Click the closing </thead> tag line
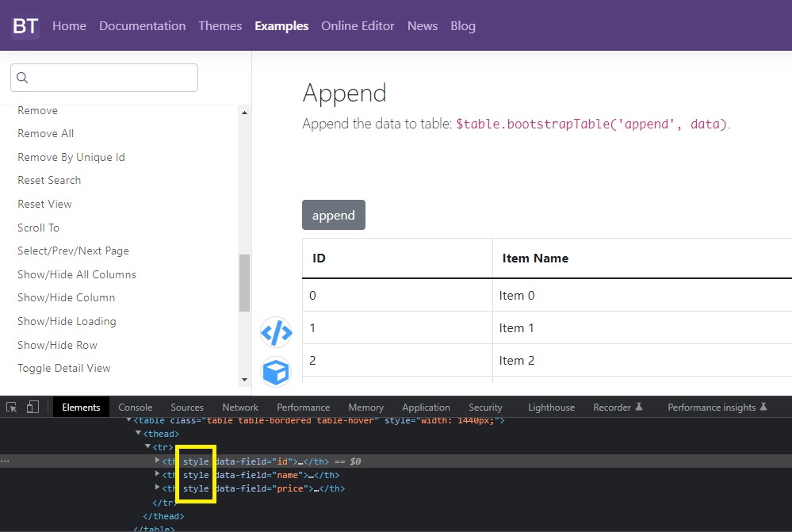This screenshot has height=532, width=792. (x=163, y=516)
